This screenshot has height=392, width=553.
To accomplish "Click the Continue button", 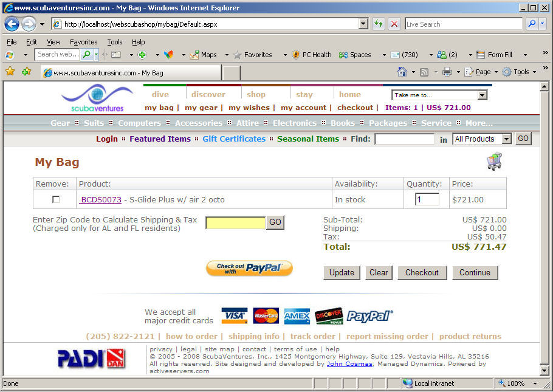I will click(x=475, y=273).
